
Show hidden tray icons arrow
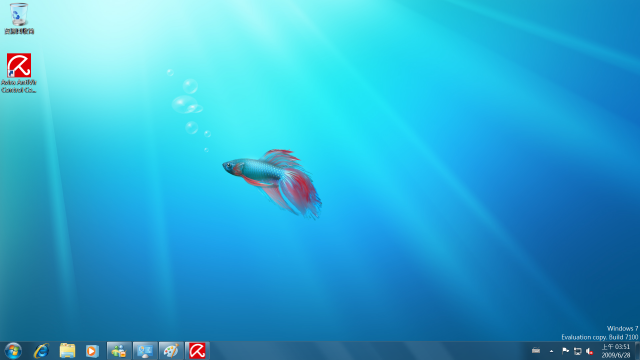[x=551, y=351]
